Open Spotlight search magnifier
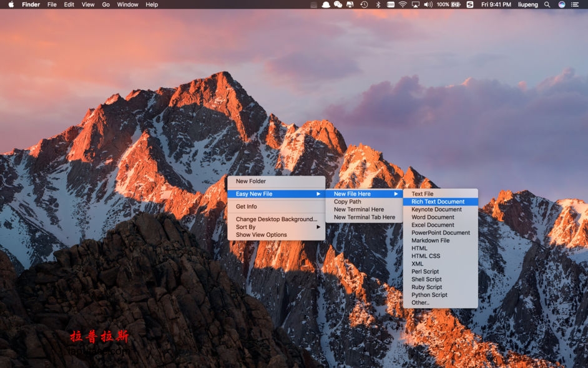Viewport: 588px width, 368px height. coord(547,4)
